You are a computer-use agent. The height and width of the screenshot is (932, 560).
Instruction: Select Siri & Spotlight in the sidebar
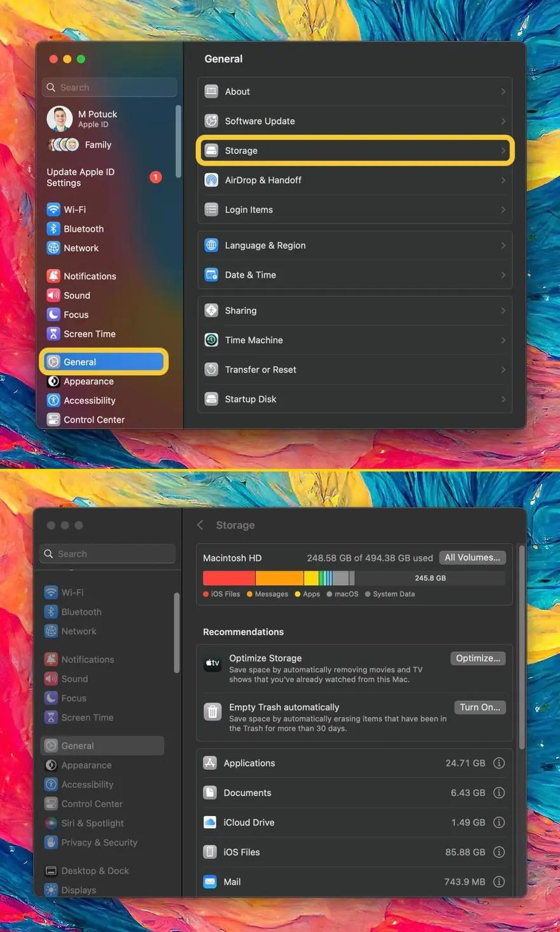tap(92, 823)
